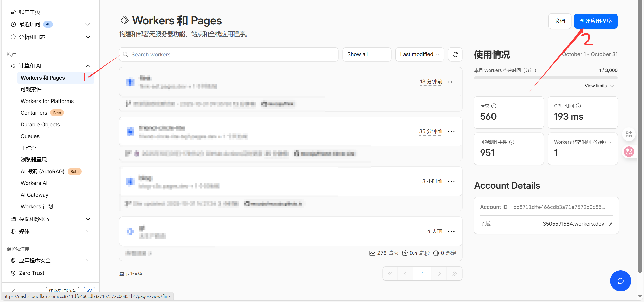Open three-dot menu for 13 分钟前 worker
644x302 pixels.
click(x=451, y=82)
